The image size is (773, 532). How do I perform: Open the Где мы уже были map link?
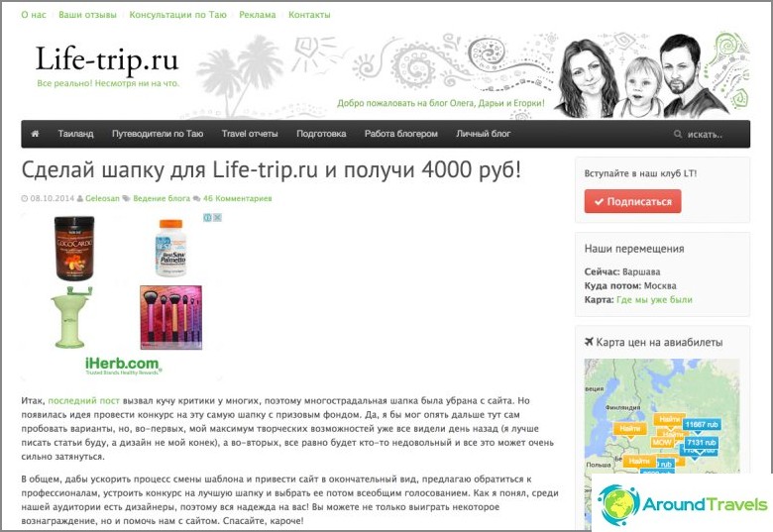[654, 299]
